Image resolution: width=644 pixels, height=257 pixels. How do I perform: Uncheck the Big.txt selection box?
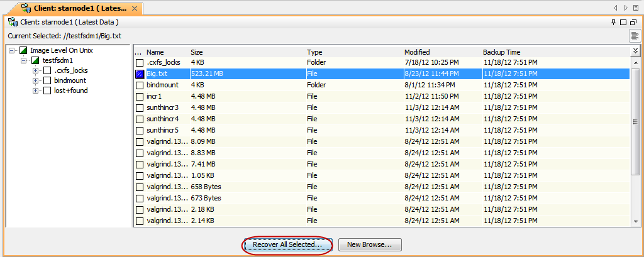[140, 74]
